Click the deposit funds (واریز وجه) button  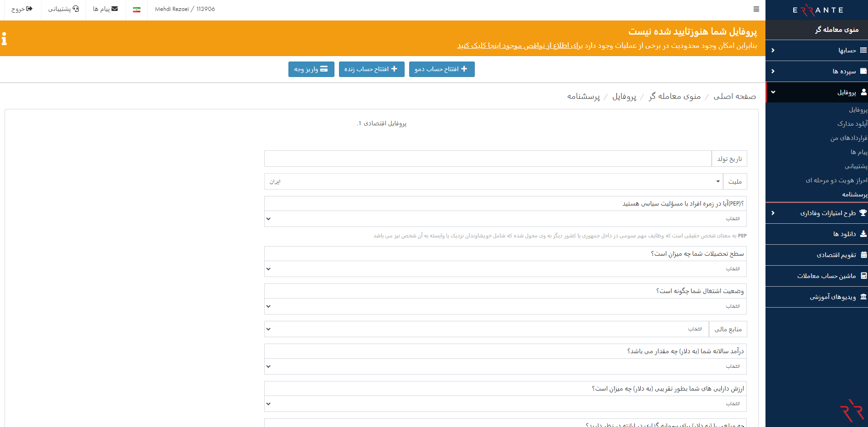[311, 69]
